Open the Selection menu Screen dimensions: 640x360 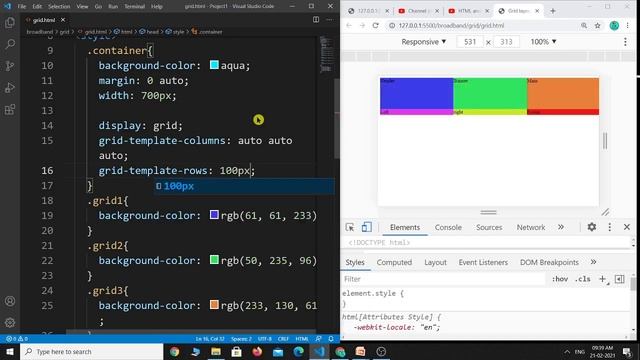pyautogui.click(x=59, y=7)
